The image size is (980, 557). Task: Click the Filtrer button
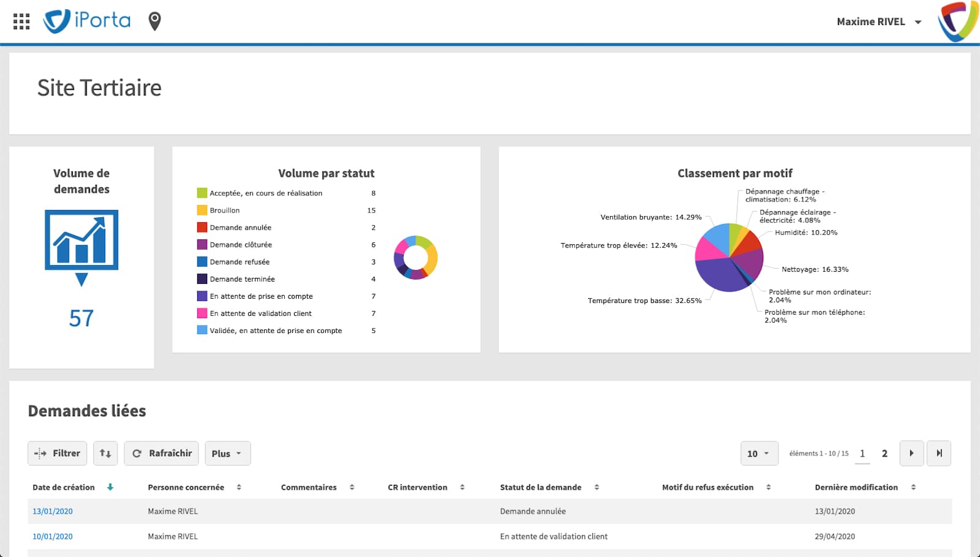[x=58, y=454]
